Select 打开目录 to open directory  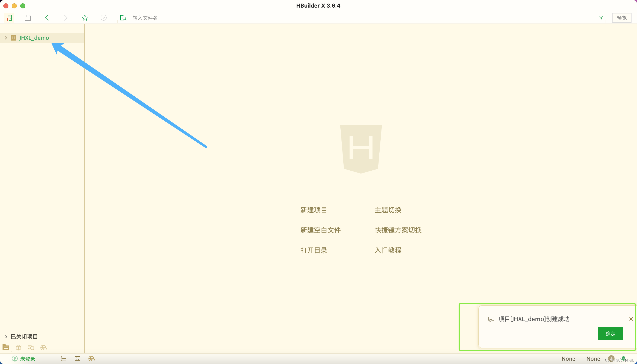(314, 250)
